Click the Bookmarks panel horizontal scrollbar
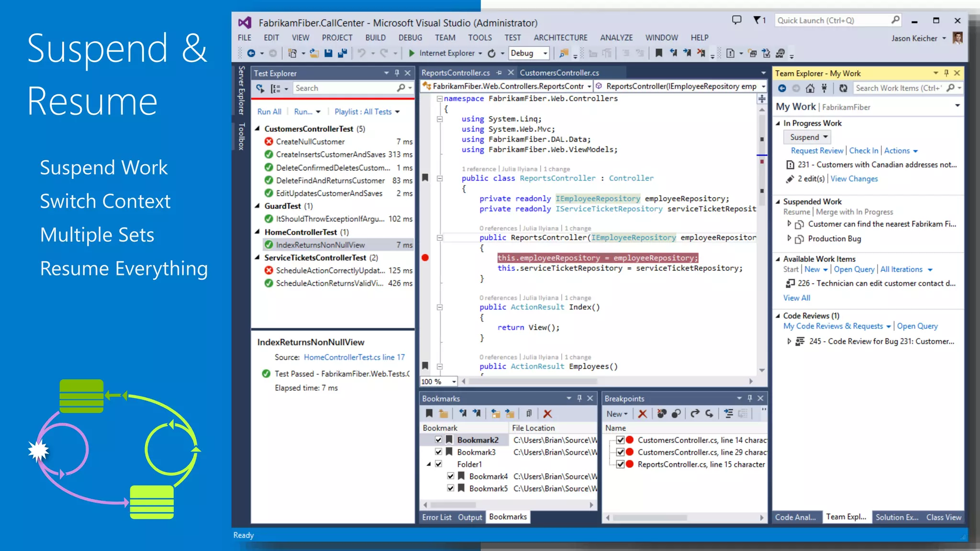Viewport: 980px width, 551px height. click(508, 505)
